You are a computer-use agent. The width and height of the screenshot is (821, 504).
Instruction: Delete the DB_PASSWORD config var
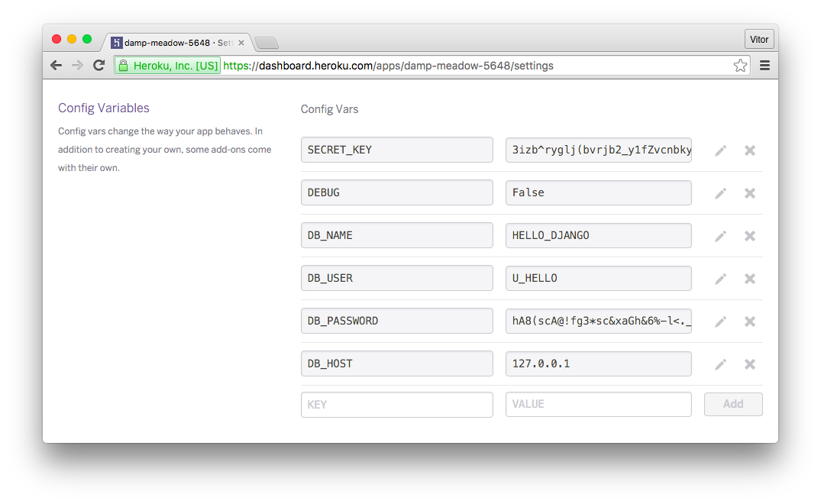750,321
